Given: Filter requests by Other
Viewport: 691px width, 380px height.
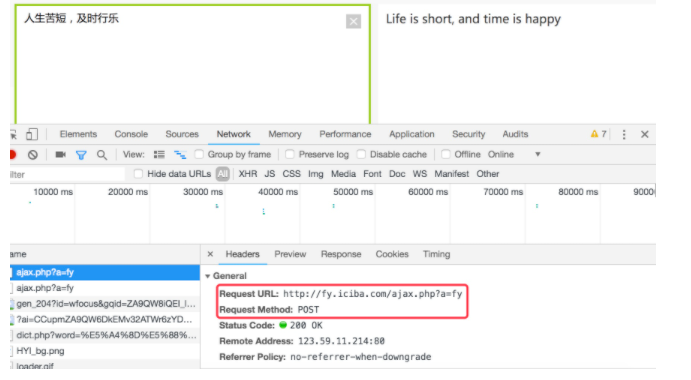Looking at the screenshot, I should pyautogui.click(x=488, y=174).
